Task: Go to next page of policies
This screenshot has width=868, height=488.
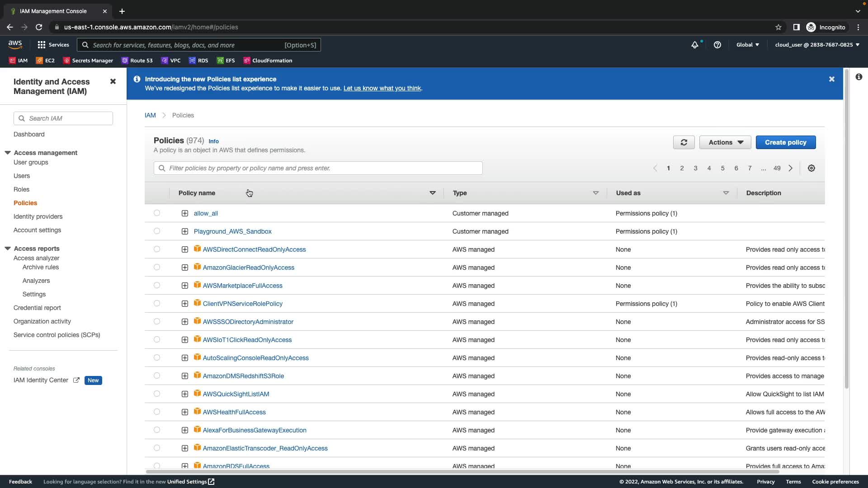Action: (x=790, y=168)
